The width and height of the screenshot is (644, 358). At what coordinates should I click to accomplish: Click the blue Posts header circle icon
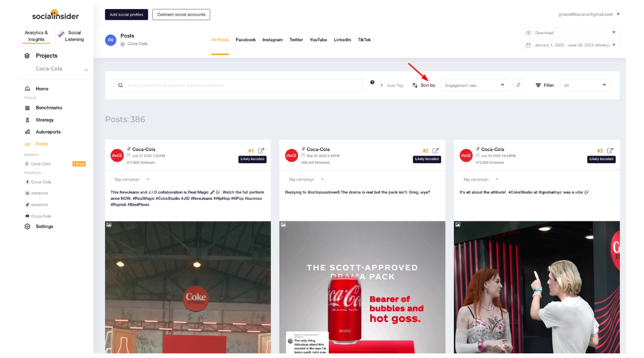pos(111,40)
